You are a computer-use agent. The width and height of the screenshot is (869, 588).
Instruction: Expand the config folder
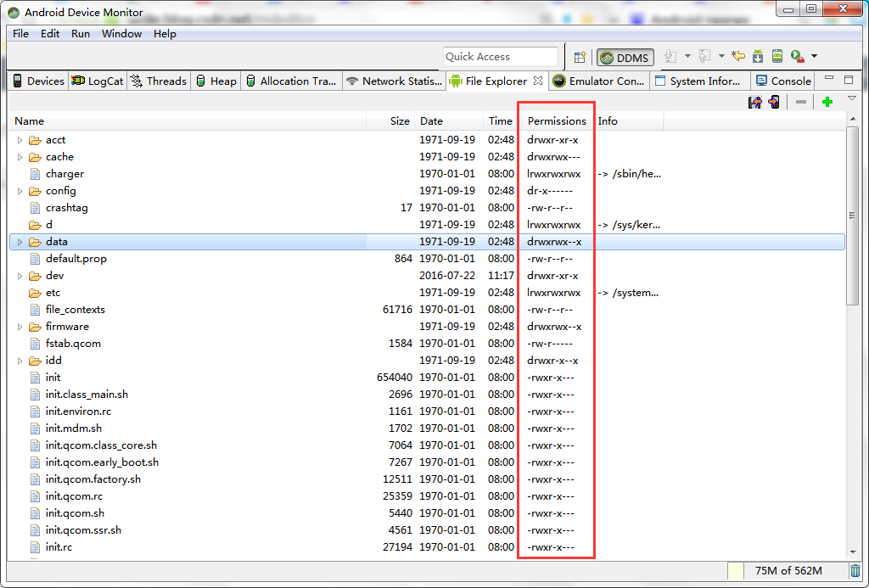click(20, 191)
